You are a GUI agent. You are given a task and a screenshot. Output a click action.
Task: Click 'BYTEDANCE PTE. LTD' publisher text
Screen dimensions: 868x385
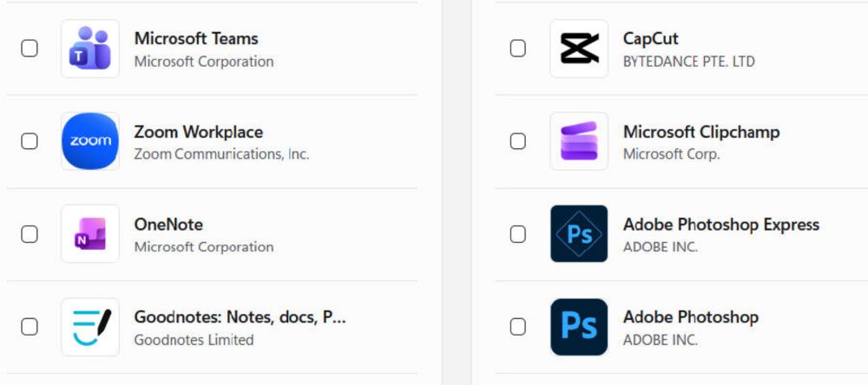[688, 62]
